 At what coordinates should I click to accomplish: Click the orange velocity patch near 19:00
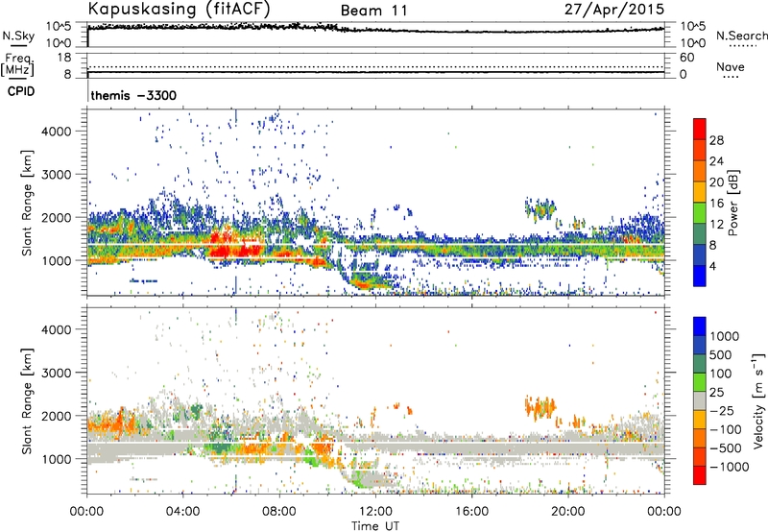540,406
